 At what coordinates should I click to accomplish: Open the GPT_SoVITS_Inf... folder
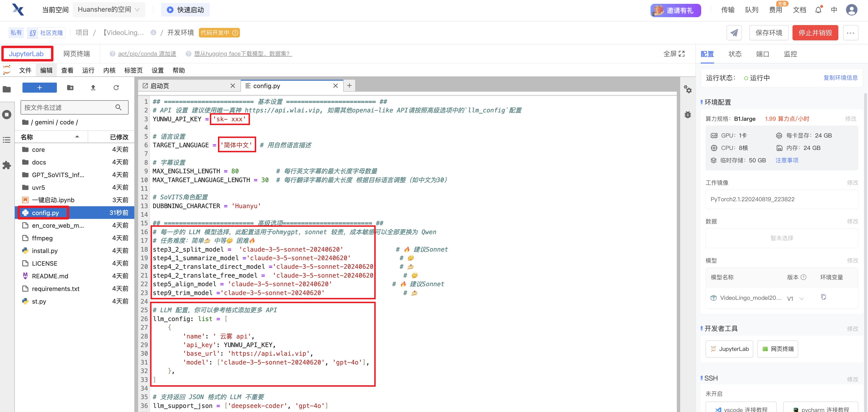coord(75,175)
